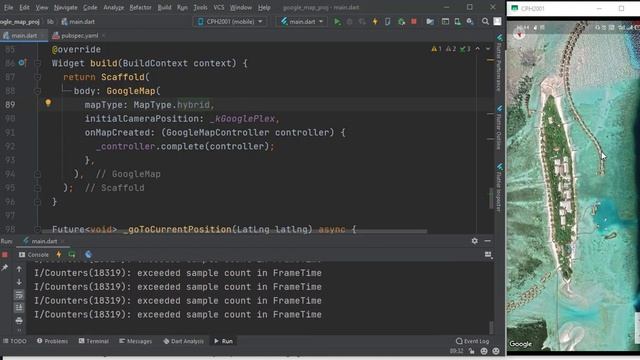Click the lightbulb quick-fix icon on line 89

[48, 103]
